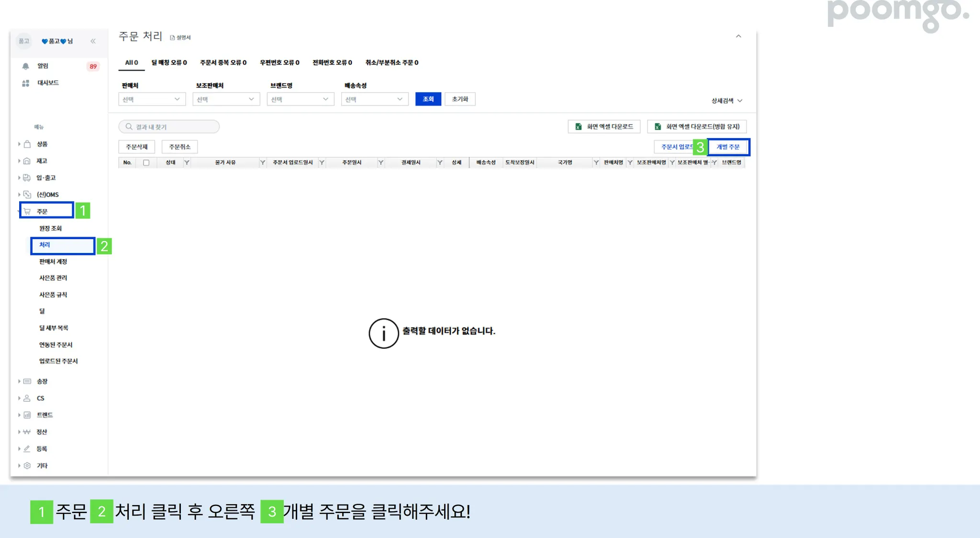This screenshot has width=980, height=538.
Task: Select the 취소/부분취소 주문 tab
Action: click(x=391, y=63)
